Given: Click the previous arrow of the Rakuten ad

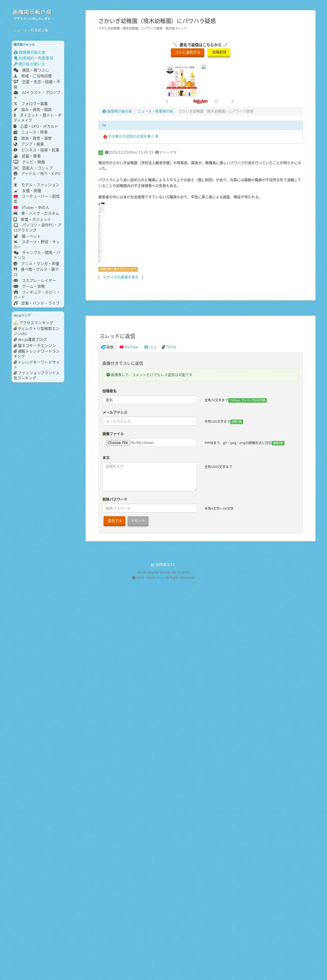Looking at the screenshot, I should pyautogui.click(x=167, y=102).
